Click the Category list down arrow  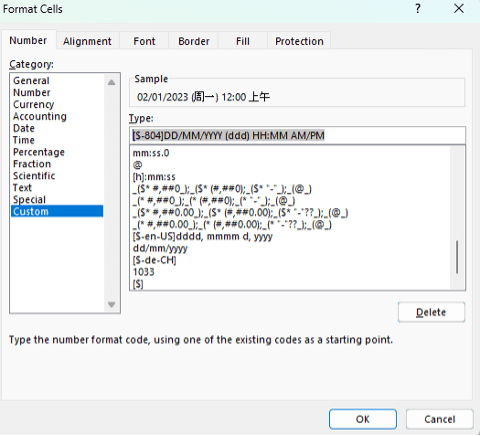click(x=112, y=304)
